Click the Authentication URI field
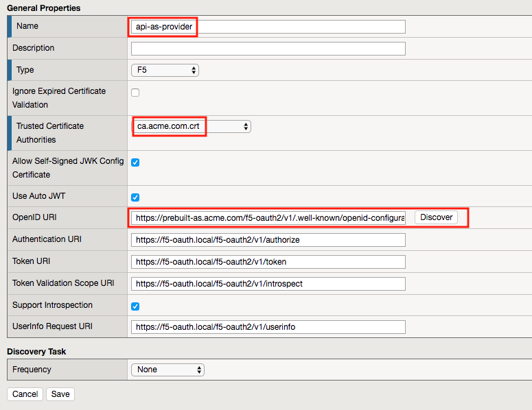 point(268,240)
